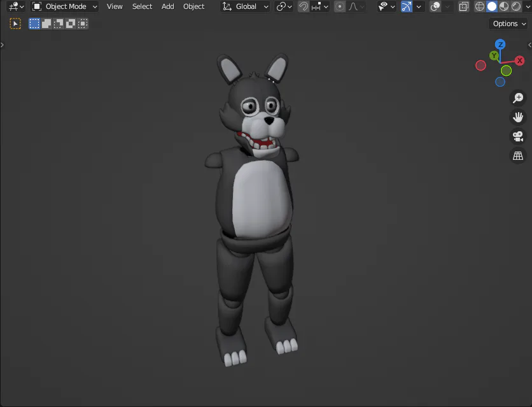532x407 pixels.
Task: Click the X axis on navigation gizmo
Action: 519,61
